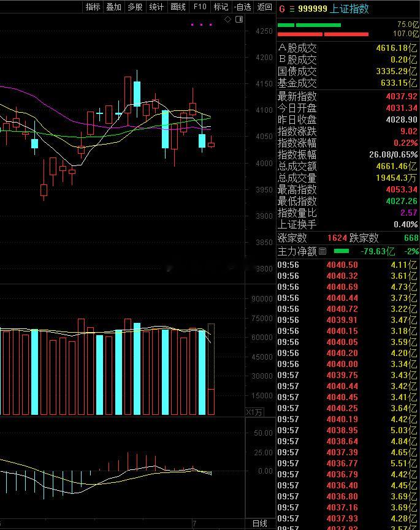Click the 跌家数 count 668
Viewport: 420px width, 530px height.
[411, 238]
